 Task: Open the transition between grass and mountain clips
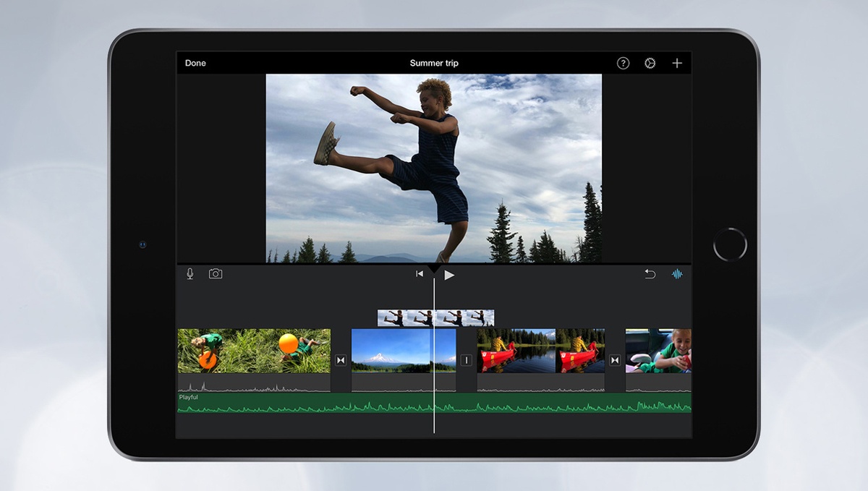(339, 359)
